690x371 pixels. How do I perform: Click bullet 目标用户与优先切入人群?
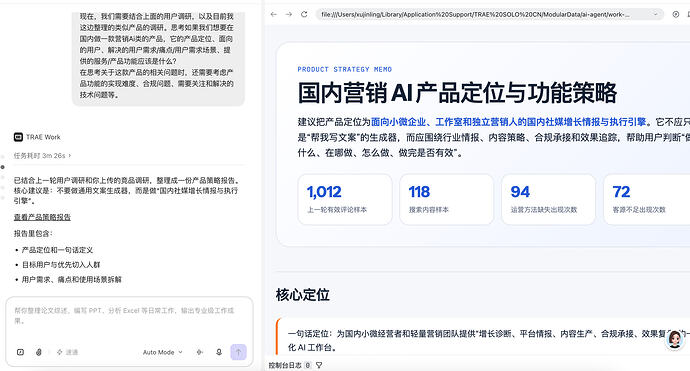pos(61,265)
